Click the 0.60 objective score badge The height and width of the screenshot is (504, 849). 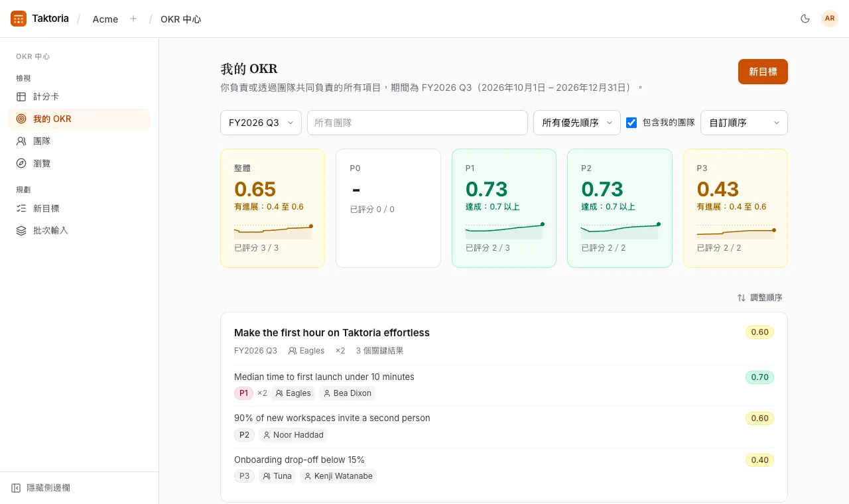tap(759, 332)
